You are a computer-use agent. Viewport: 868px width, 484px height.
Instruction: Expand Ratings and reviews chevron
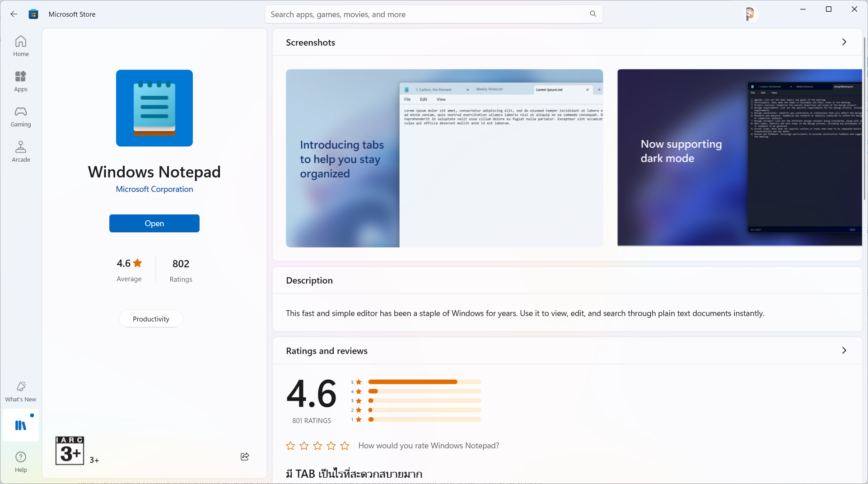click(844, 350)
